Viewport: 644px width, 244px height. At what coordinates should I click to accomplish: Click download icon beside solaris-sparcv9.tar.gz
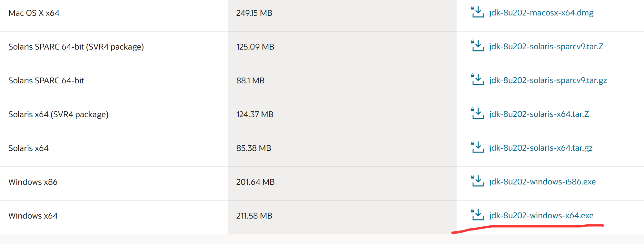click(477, 80)
